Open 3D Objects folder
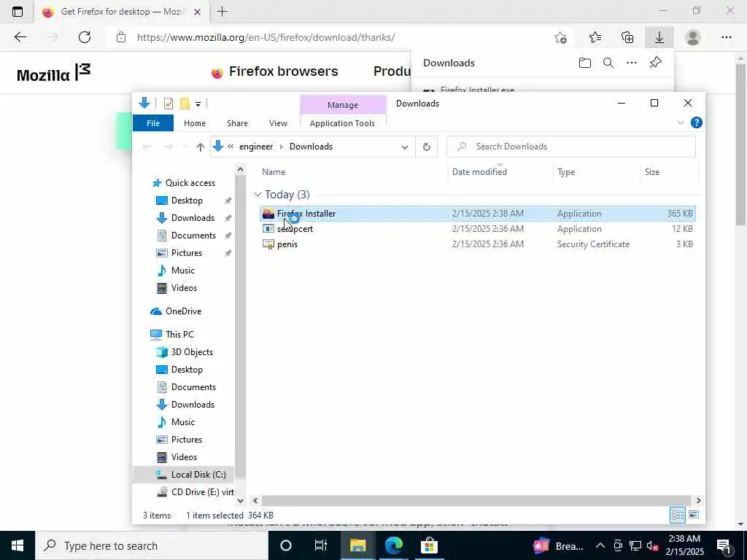 click(x=192, y=352)
